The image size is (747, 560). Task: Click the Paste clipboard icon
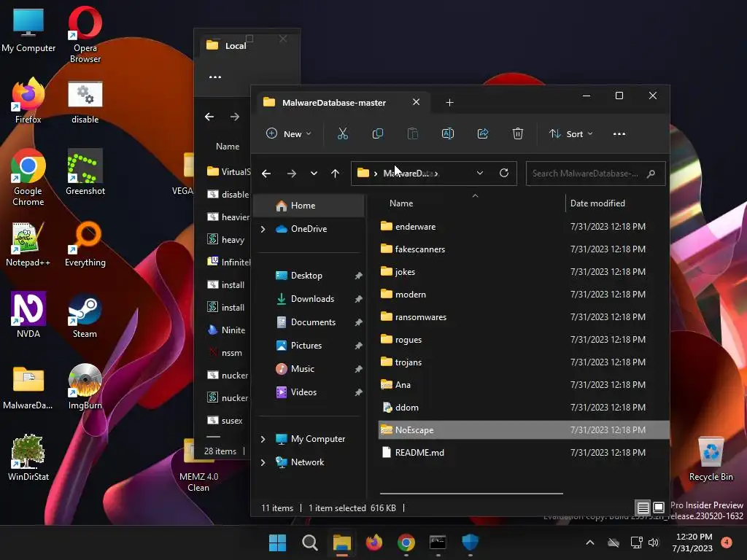tap(413, 134)
